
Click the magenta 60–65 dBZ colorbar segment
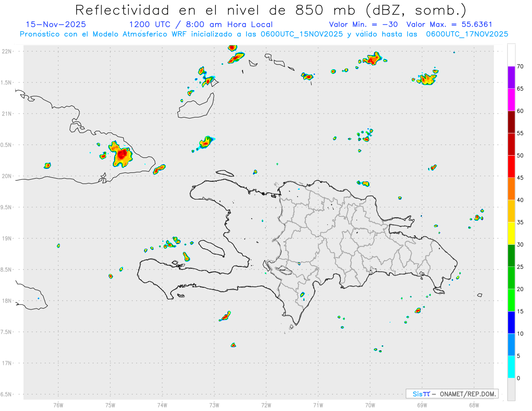pos(511,99)
